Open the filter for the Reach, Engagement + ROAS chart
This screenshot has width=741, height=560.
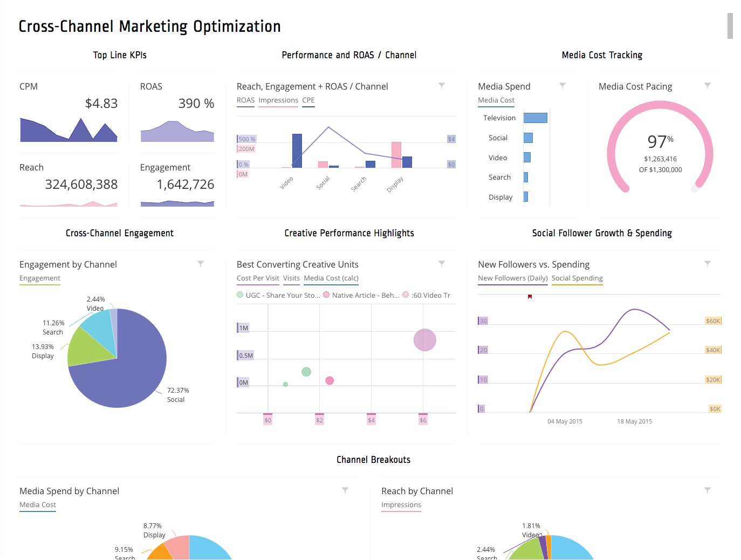point(442,85)
